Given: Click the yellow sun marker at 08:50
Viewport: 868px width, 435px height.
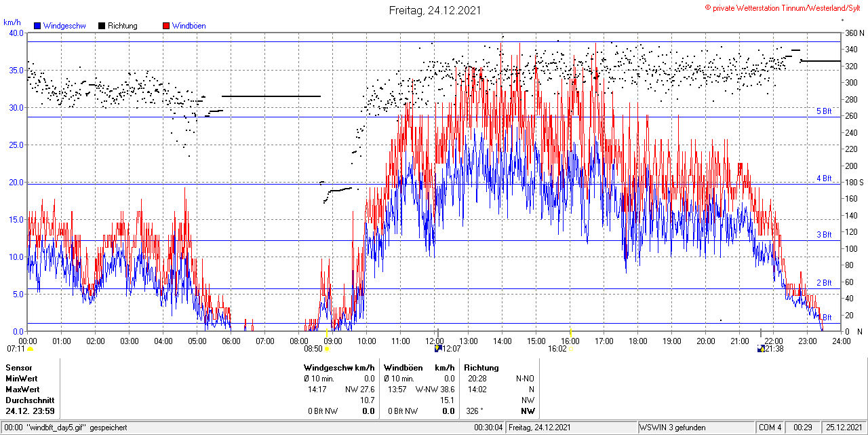Looking at the screenshot, I should 327,349.
